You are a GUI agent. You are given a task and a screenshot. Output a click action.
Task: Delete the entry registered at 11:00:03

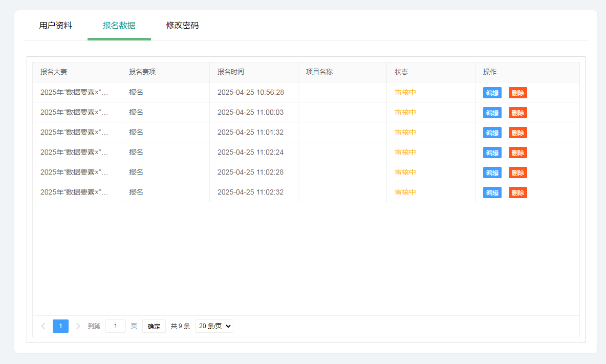click(517, 113)
